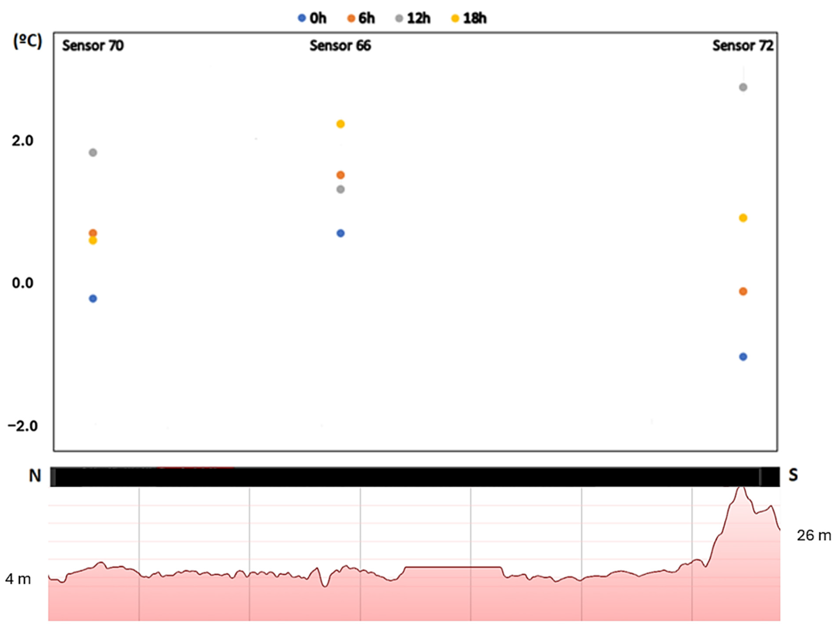
Task: Click the Sensor 70 label
Action: pyautogui.click(x=93, y=46)
